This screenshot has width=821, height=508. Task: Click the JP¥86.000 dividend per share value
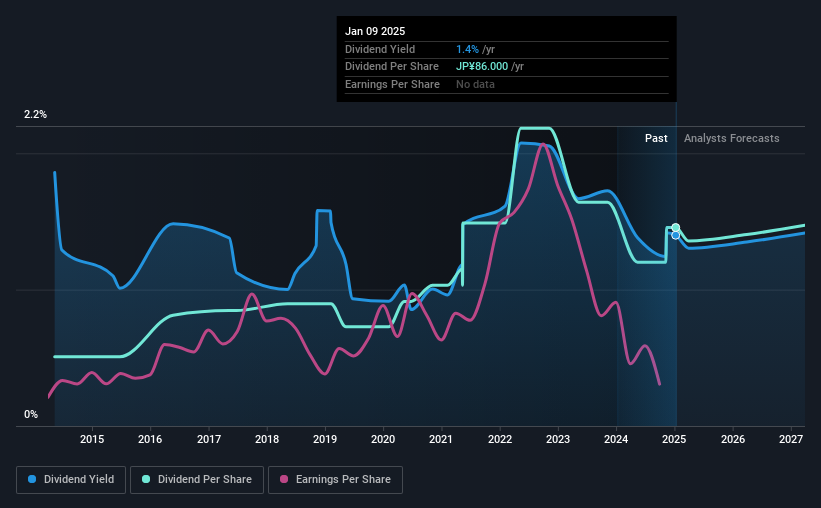pos(482,67)
